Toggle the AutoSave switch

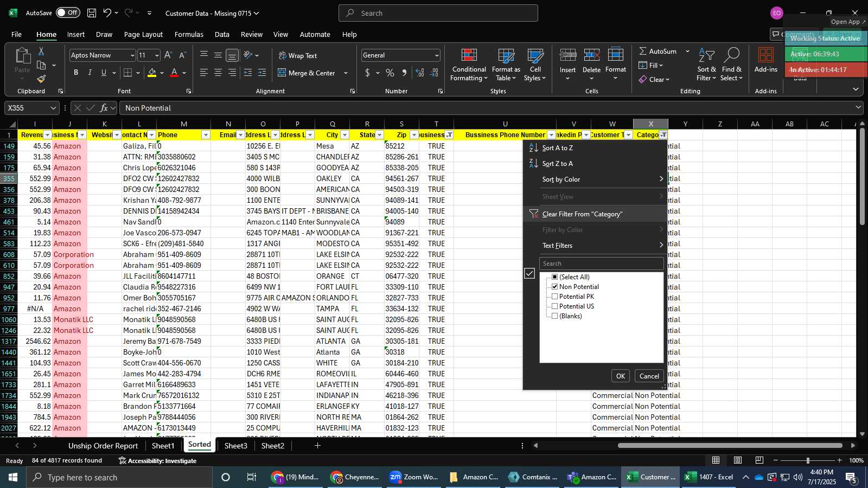(68, 12)
